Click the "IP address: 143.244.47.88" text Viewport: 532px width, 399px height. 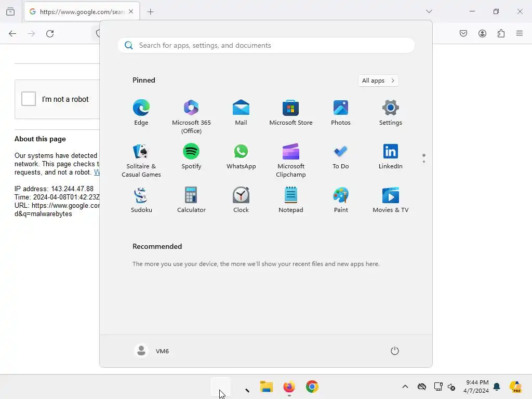click(x=54, y=189)
